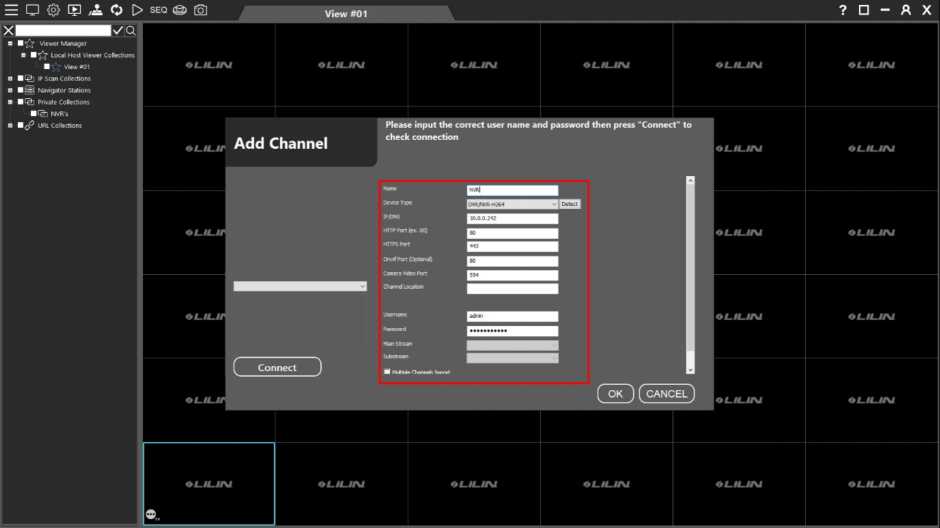Open the video playback monitor icon
940x528 pixels.
point(74,10)
